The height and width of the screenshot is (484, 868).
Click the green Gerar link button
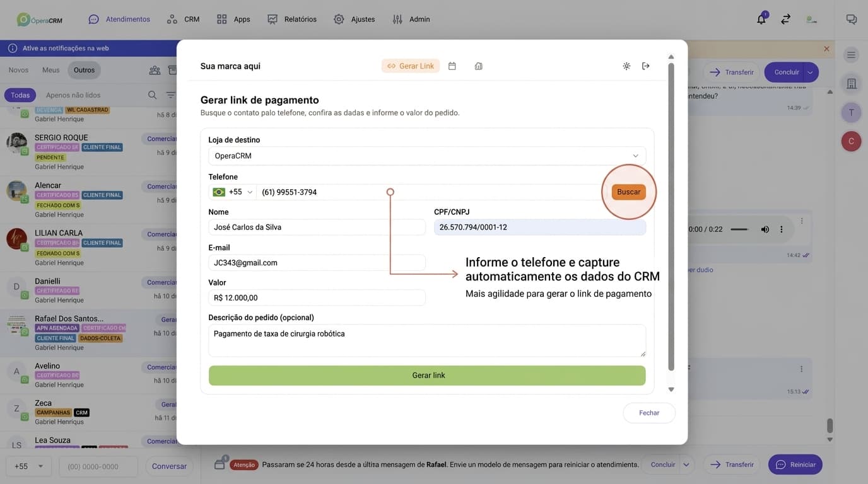click(427, 376)
